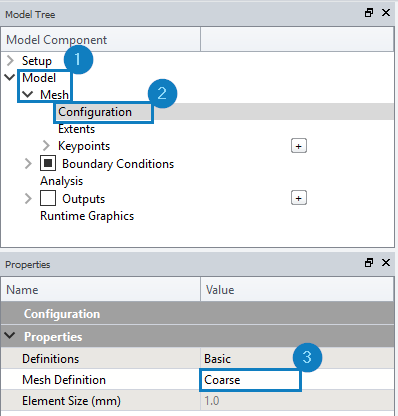Float the Properties panel
The width and height of the screenshot is (398, 416).
pyautogui.click(x=369, y=263)
